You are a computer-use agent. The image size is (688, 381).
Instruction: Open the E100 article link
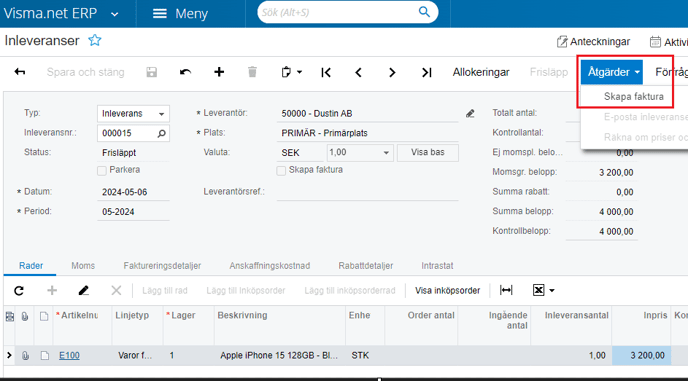(x=69, y=356)
